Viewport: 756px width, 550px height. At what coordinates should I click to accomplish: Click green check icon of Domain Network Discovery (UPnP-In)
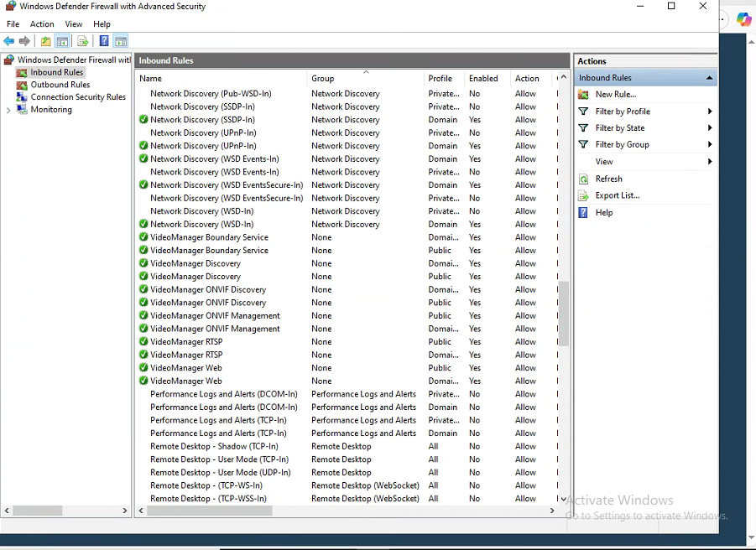click(x=143, y=145)
